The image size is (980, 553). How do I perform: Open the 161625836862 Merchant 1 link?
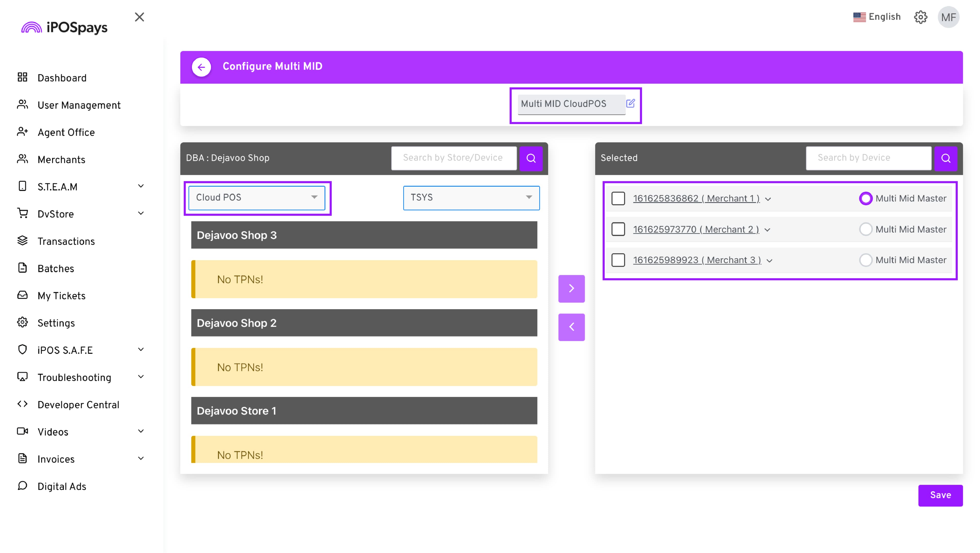(x=696, y=198)
